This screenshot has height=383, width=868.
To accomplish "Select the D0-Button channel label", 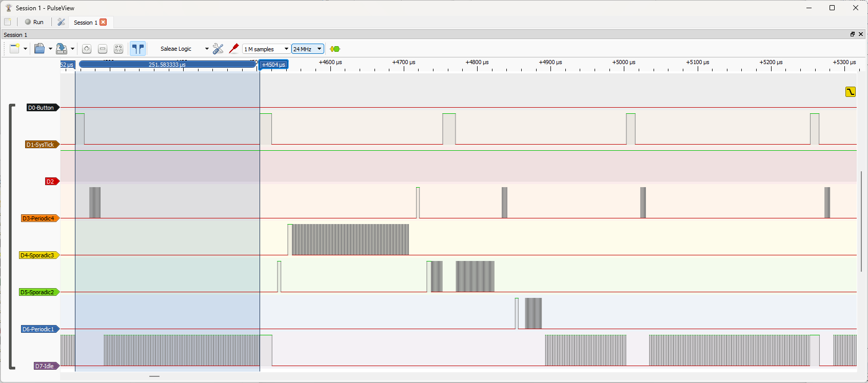I will pos(41,108).
